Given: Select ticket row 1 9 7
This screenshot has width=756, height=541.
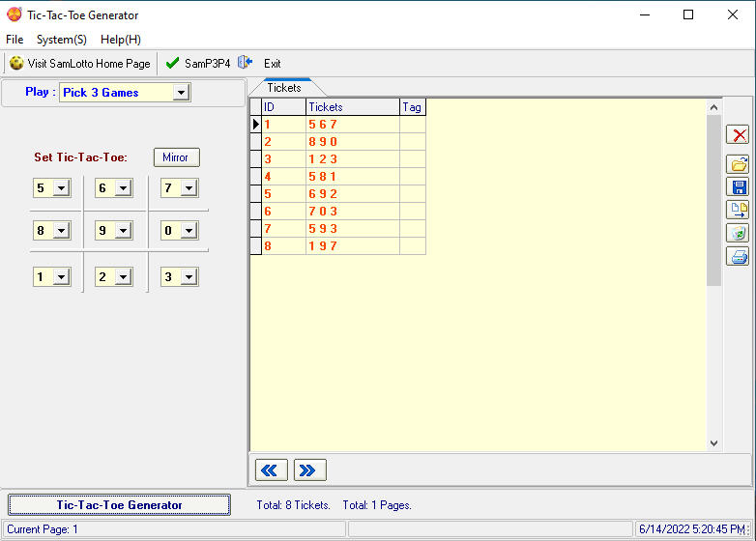Looking at the screenshot, I should [x=338, y=245].
